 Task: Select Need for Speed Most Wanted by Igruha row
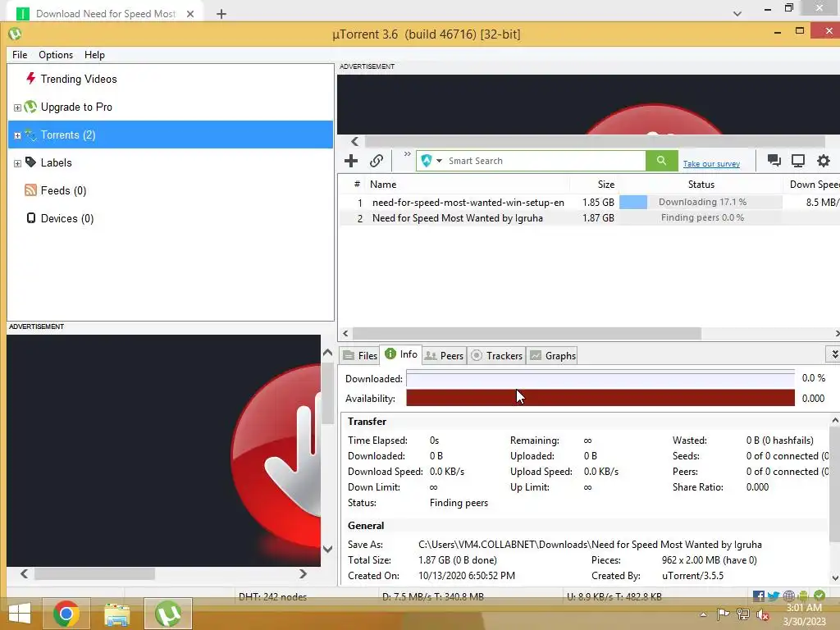tap(588, 218)
